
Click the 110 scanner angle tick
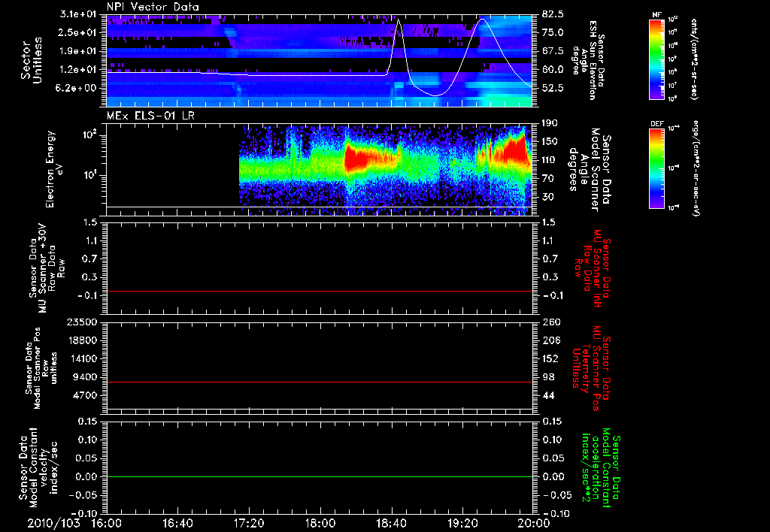click(x=550, y=160)
